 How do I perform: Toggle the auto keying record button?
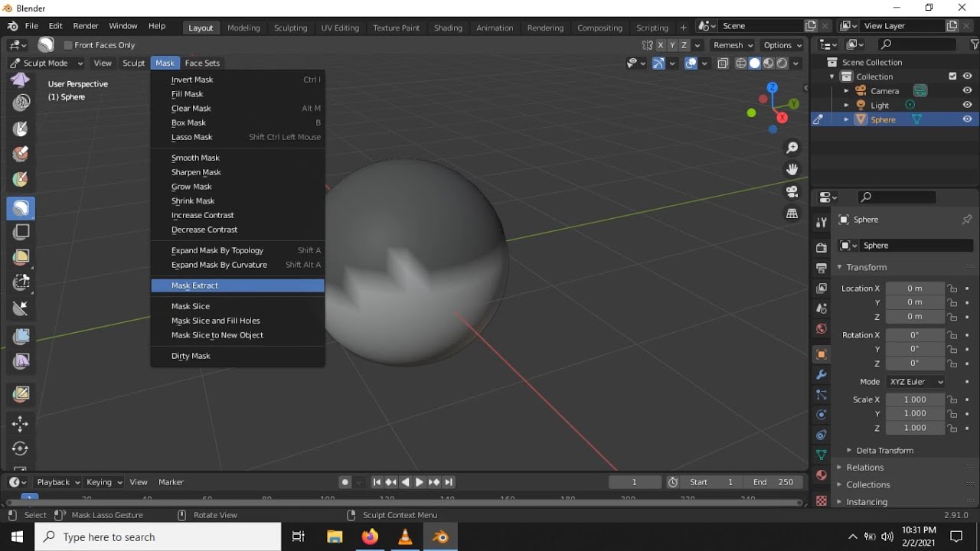coord(345,482)
